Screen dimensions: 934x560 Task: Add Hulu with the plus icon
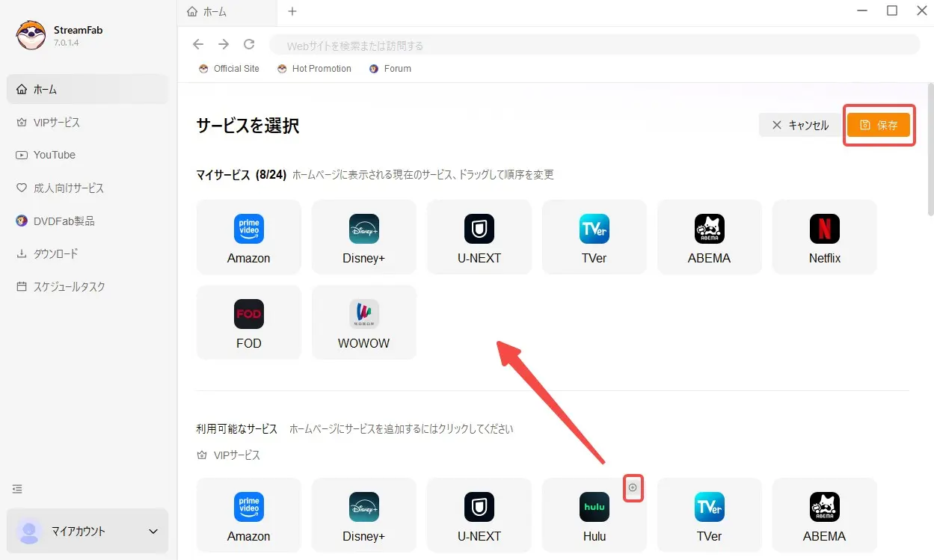click(633, 487)
